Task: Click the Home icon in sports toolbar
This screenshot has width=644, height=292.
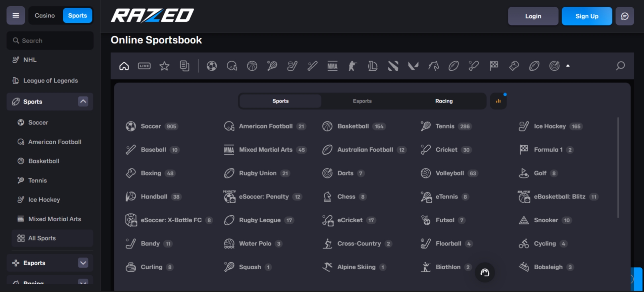Action: tap(124, 66)
